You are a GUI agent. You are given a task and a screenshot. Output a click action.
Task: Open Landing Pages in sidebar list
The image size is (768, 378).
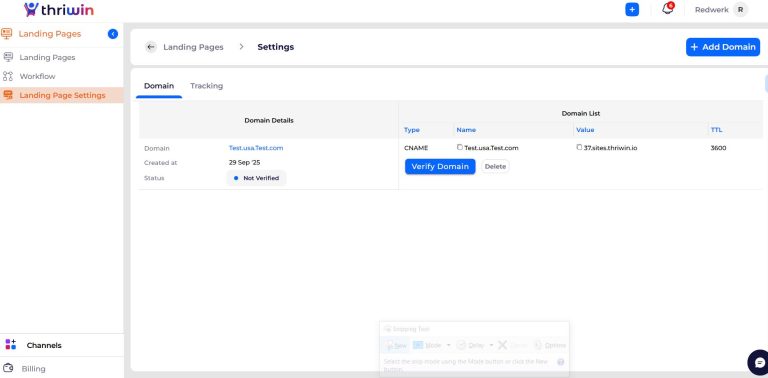pyautogui.click(x=48, y=57)
